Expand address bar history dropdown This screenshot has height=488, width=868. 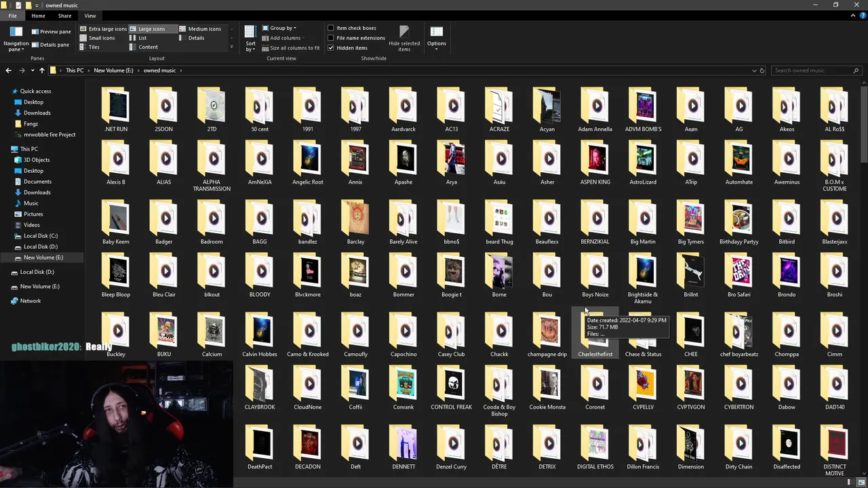(754, 70)
